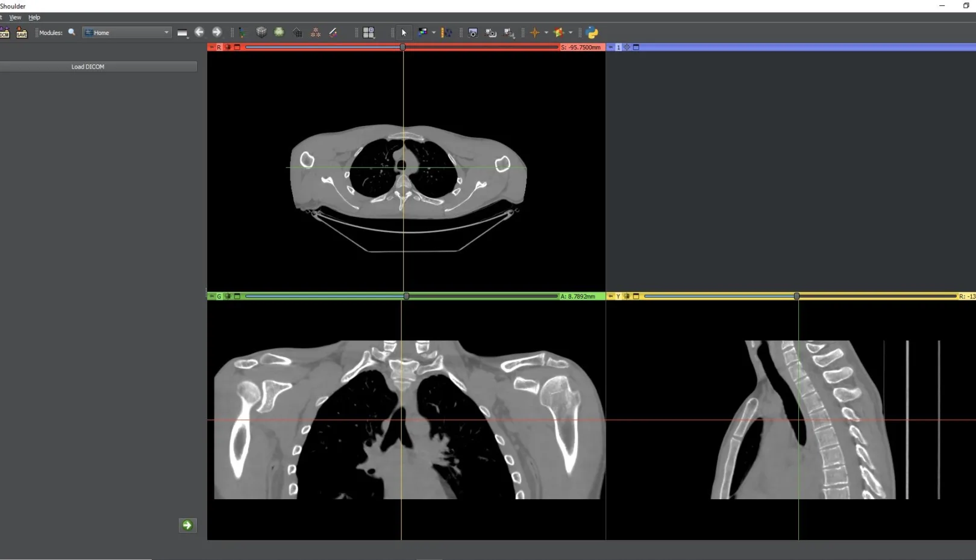This screenshot has width=976, height=560.
Task: Maximize the 3D view
Action: [636, 47]
